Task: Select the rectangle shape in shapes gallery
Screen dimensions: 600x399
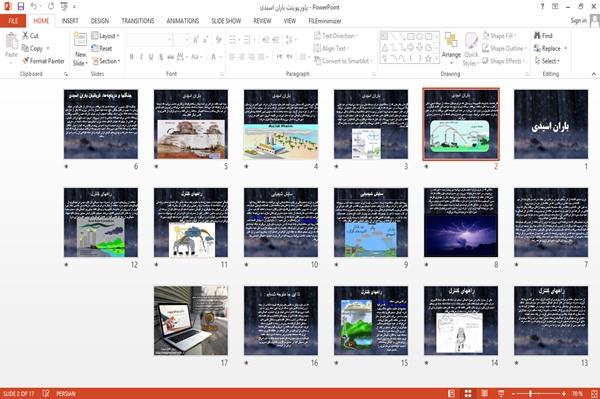Action: [x=411, y=36]
